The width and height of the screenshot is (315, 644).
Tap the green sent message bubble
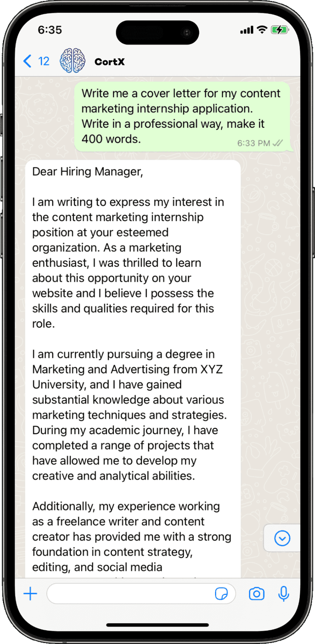coord(181,116)
